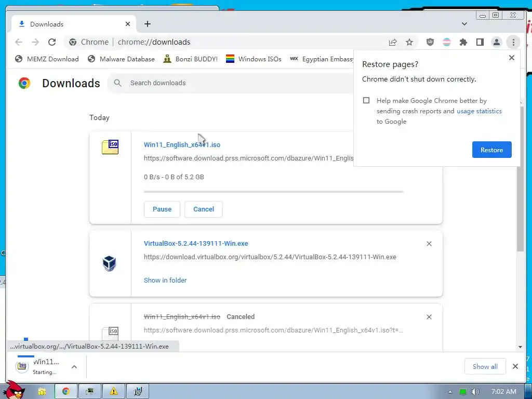This screenshot has width=532, height=399.
Task: Open the usage statistics link
Action: click(479, 111)
